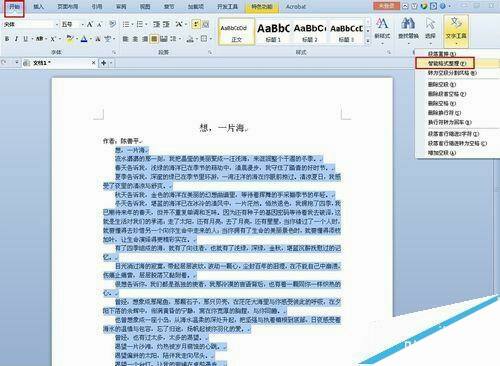Switch to the Insert ribbon tab
The image size is (500, 366).
[x=39, y=6]
